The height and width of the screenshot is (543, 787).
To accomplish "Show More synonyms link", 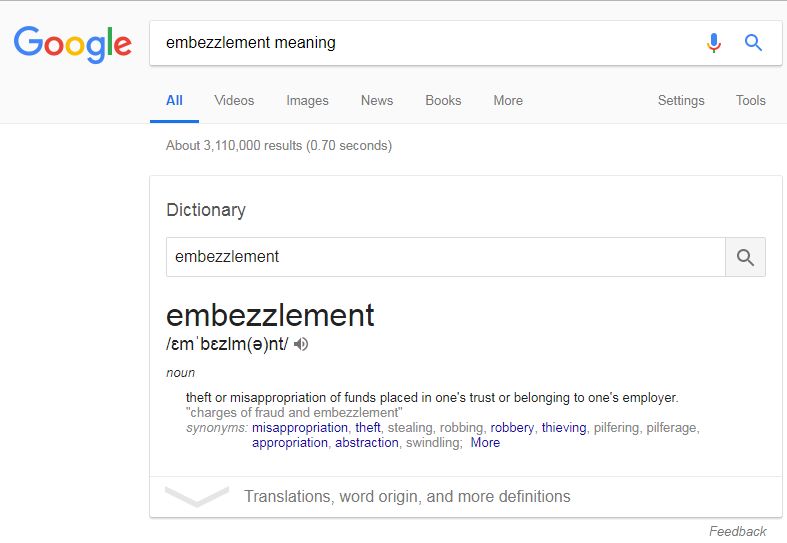I will coord(485,443).
